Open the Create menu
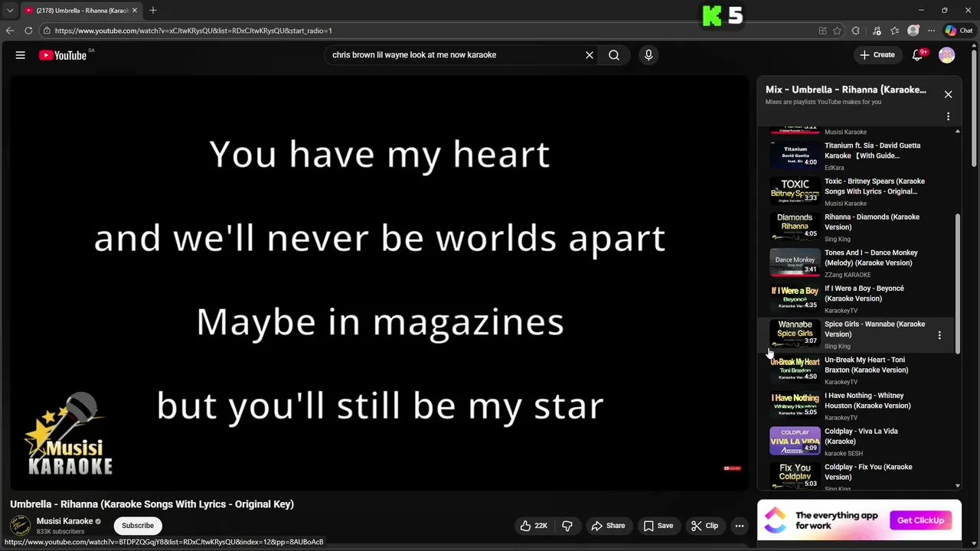Screen dimensions: 980x551 877,55
